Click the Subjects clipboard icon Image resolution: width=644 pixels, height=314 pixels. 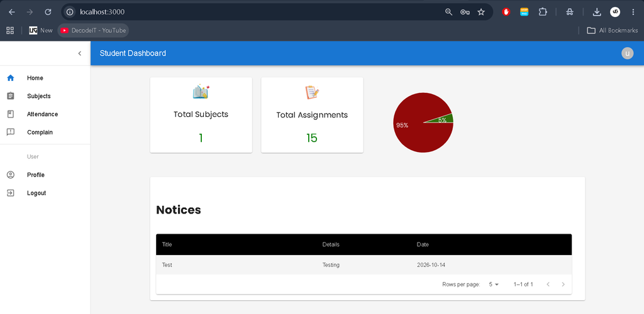point(11,96)
